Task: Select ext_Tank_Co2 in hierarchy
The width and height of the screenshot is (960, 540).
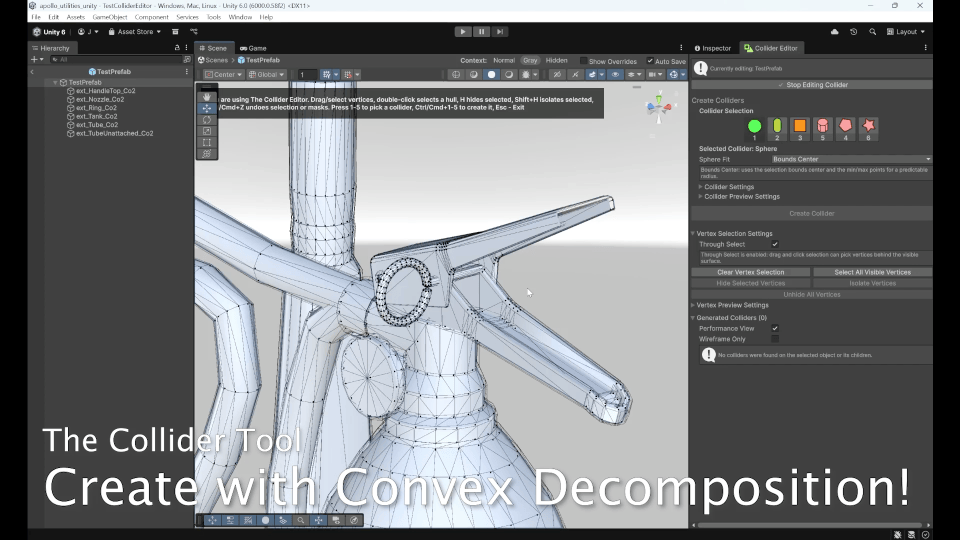Action: coord(97,116)
